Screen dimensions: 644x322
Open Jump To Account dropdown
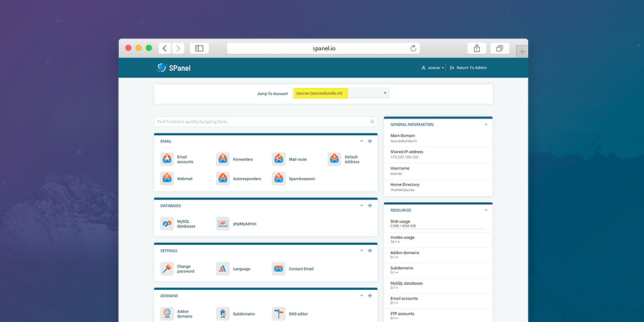341,93
